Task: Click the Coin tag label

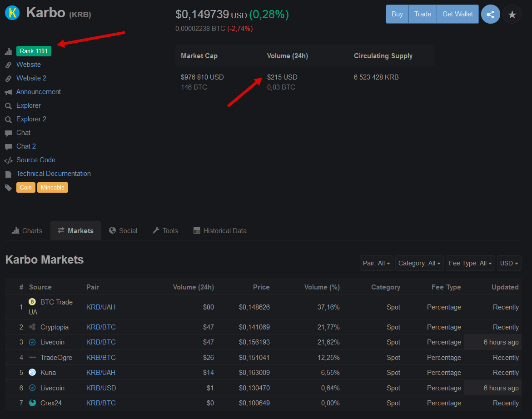Action: coord(26,188)
